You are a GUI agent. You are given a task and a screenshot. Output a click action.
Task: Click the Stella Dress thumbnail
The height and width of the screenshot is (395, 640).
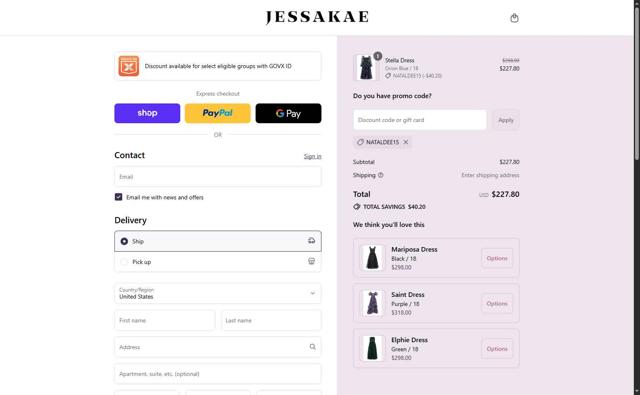point(366,67)
